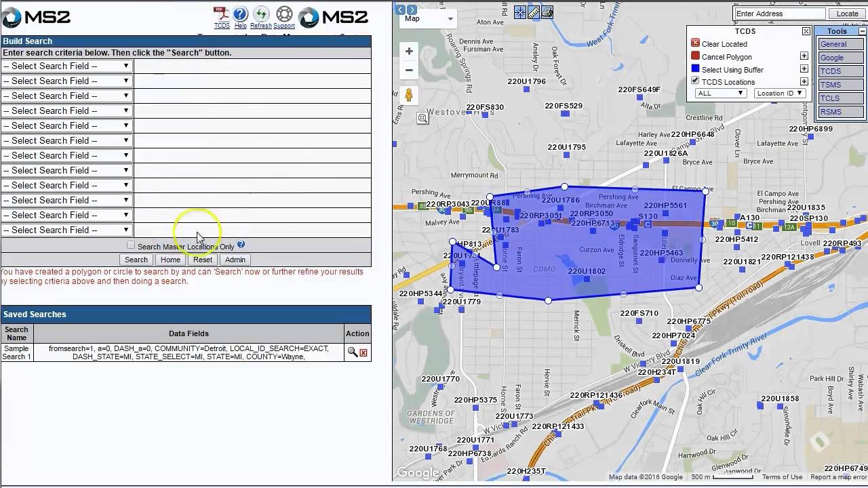
Task: Enable Search Master Locations Only checkbox
Action: pos(131,245)
